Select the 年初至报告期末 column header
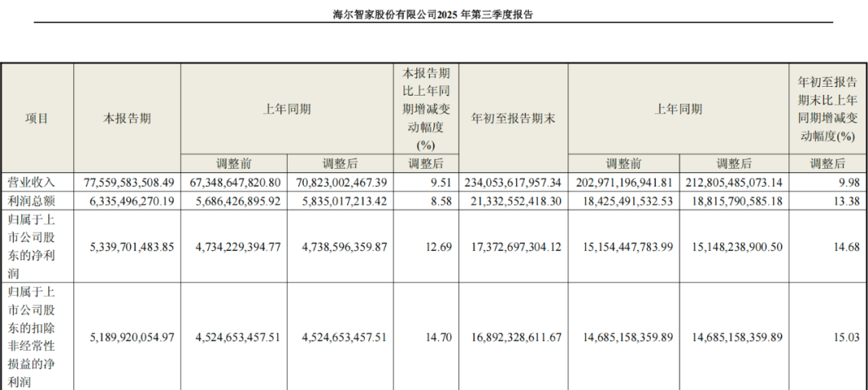The image size is (868, 390). point(513,118)
